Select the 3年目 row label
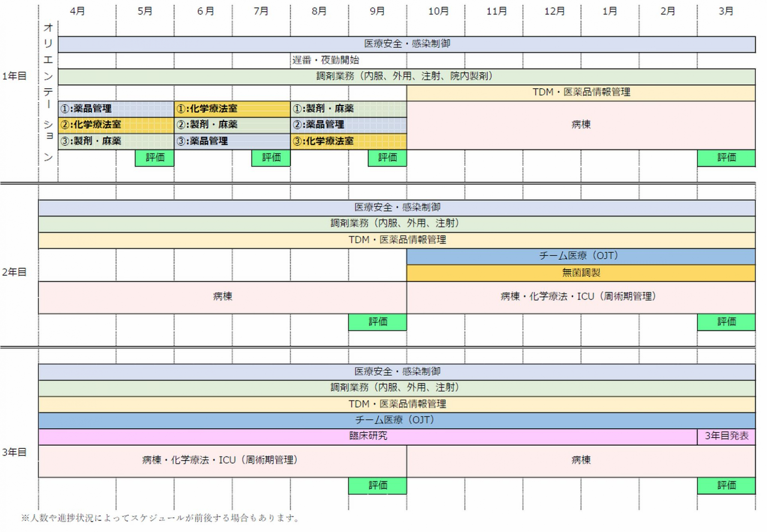This screenshot has width=767, height=532. [14, 452]
